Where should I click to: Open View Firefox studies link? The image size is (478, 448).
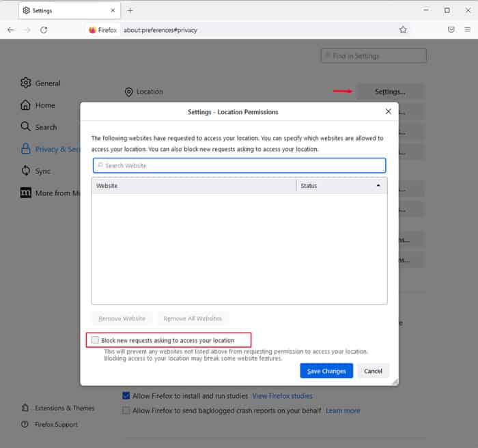[282, 396]
